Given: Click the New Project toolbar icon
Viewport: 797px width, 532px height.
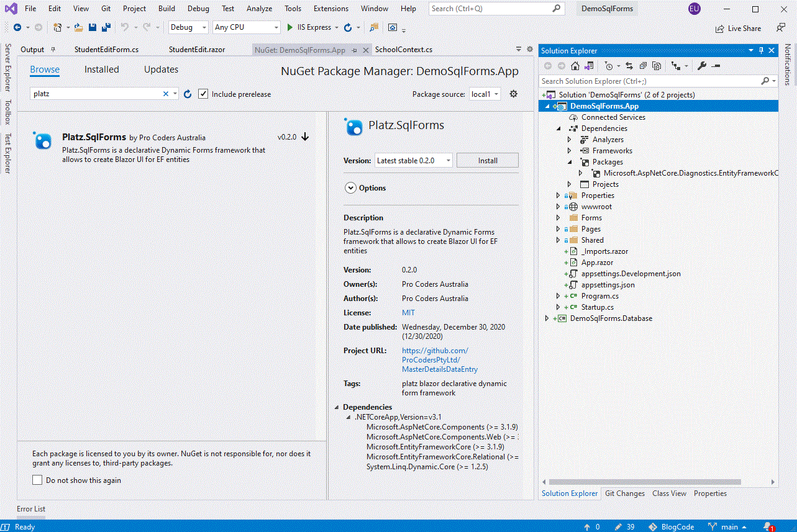Looking at the screenshot, I should (57, 27).
